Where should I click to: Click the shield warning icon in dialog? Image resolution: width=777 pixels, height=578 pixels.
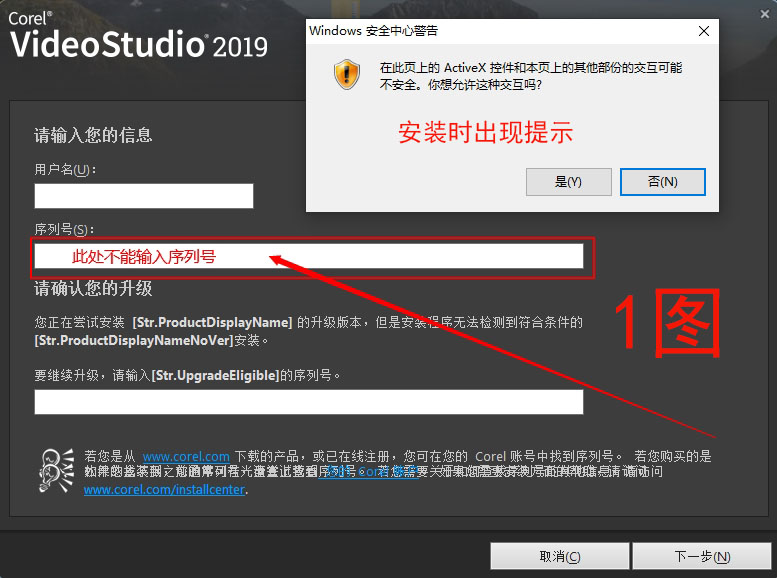[346, 75]
